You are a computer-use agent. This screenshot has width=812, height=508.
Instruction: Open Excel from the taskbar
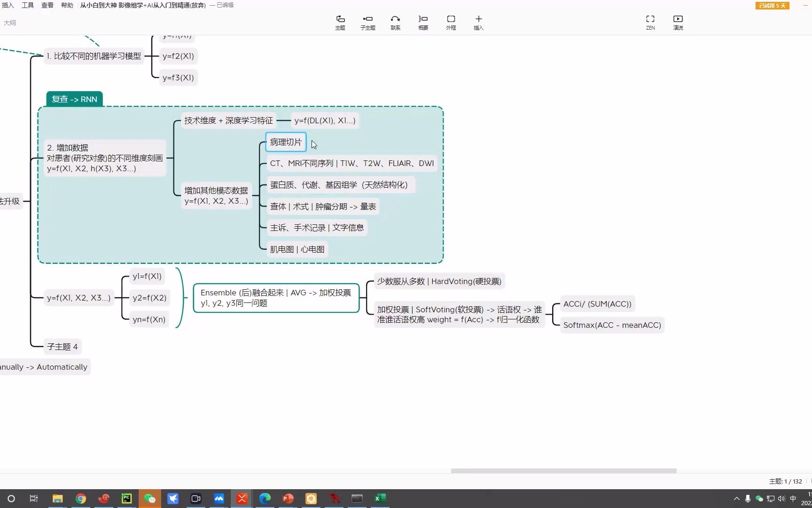coord(380,499)
